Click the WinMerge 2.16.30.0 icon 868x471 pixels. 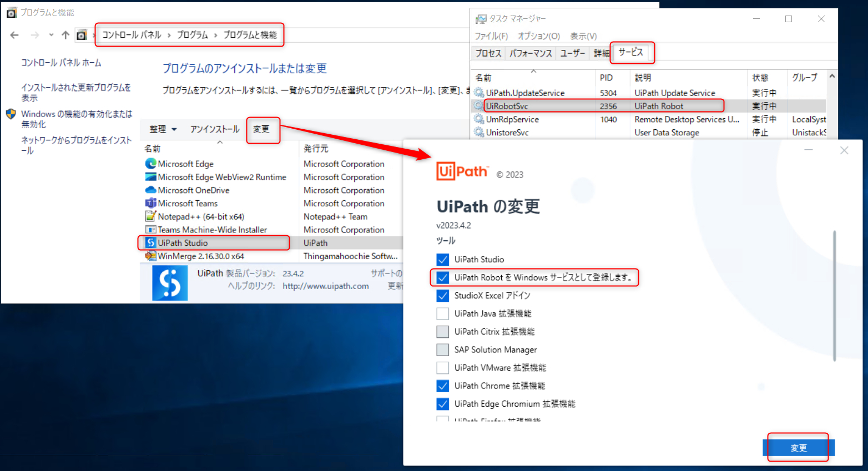[151, 256]
